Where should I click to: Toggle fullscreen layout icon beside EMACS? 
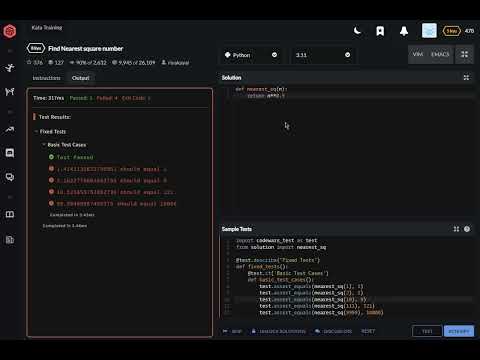click(464, 54)
